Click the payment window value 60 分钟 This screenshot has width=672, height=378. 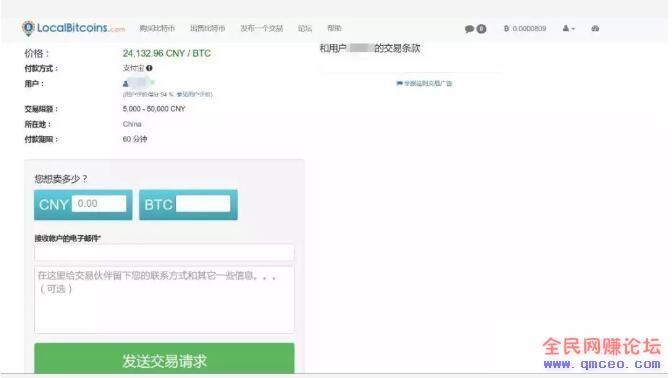click(135, 139)
